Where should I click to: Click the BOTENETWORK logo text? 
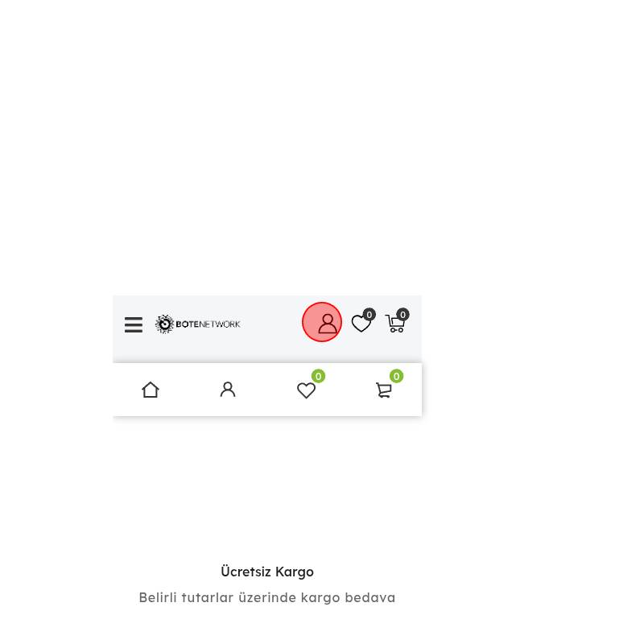click(x=208, y=324)
